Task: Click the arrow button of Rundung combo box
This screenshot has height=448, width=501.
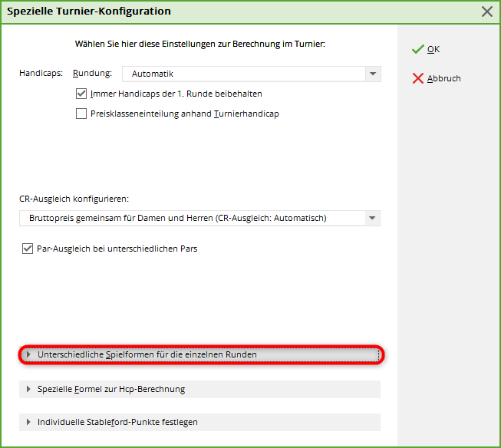Action: [372, 74]
